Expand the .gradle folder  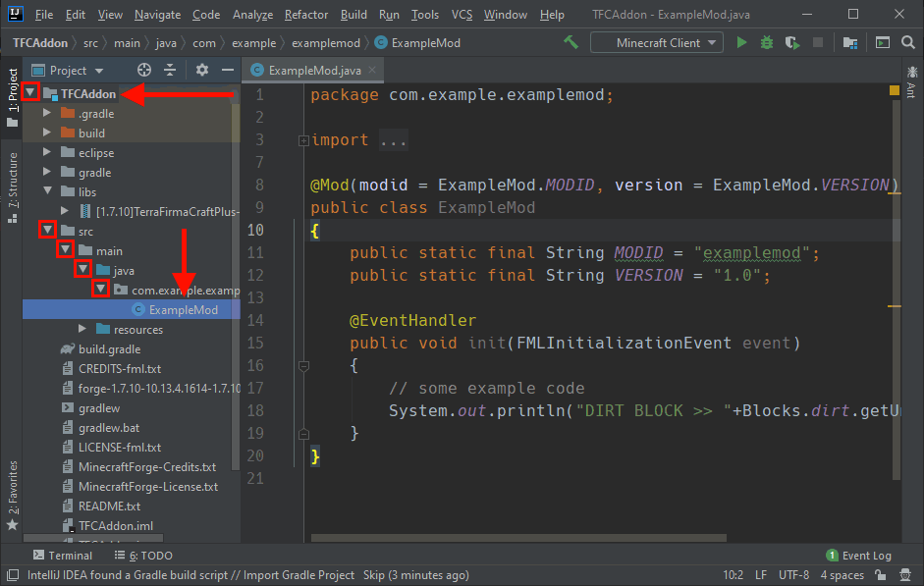(47, 113)
